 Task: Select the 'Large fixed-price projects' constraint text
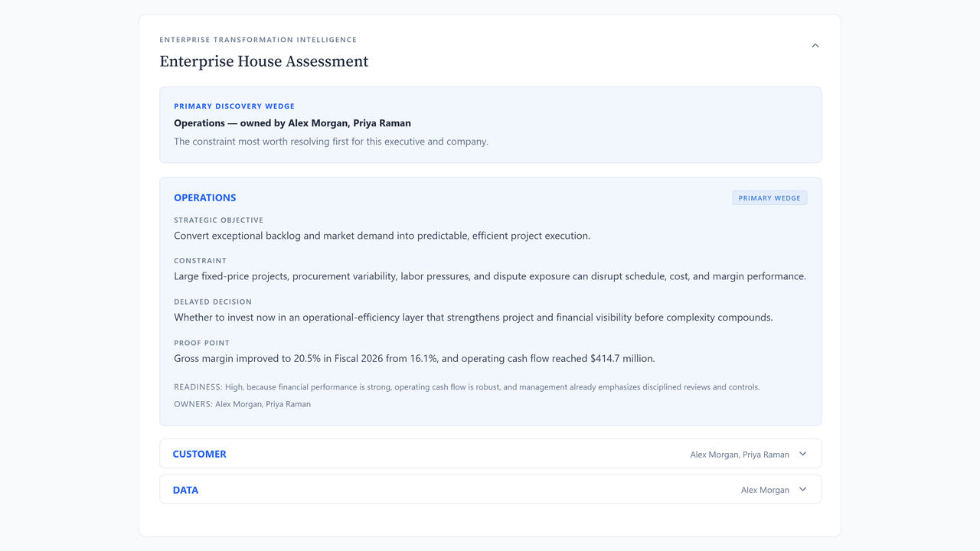point(490,276)
